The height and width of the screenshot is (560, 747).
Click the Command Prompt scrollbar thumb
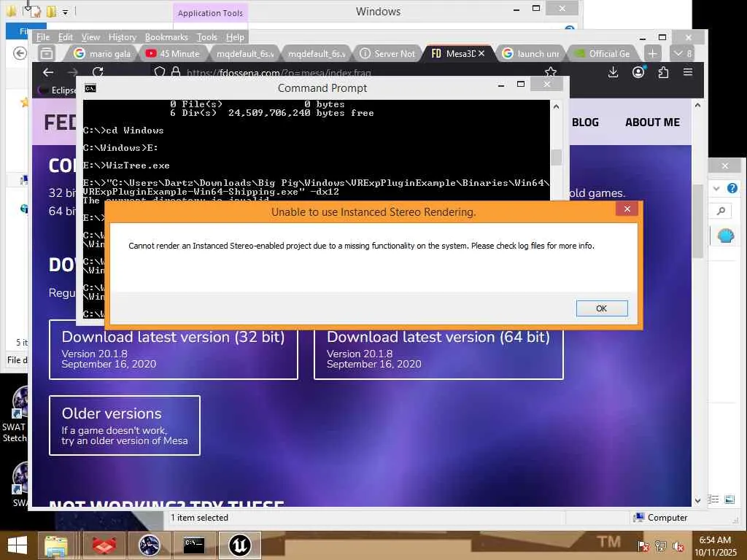pos(556,157)
